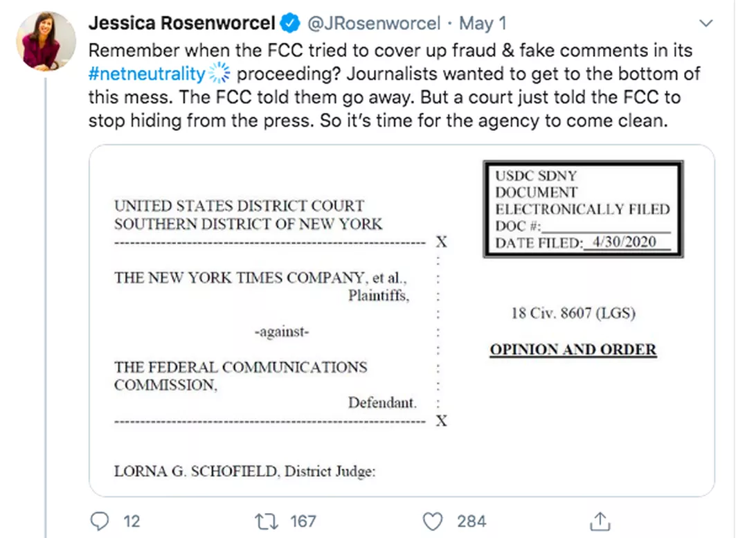Click the blue verified badge
Screen dimensions: 756x538
pyautogui.click(x=291, y=24)
